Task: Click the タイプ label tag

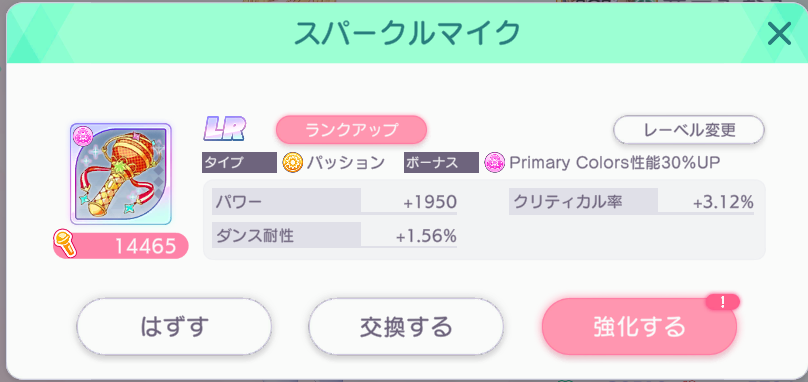Action: [x=239, y=162]
